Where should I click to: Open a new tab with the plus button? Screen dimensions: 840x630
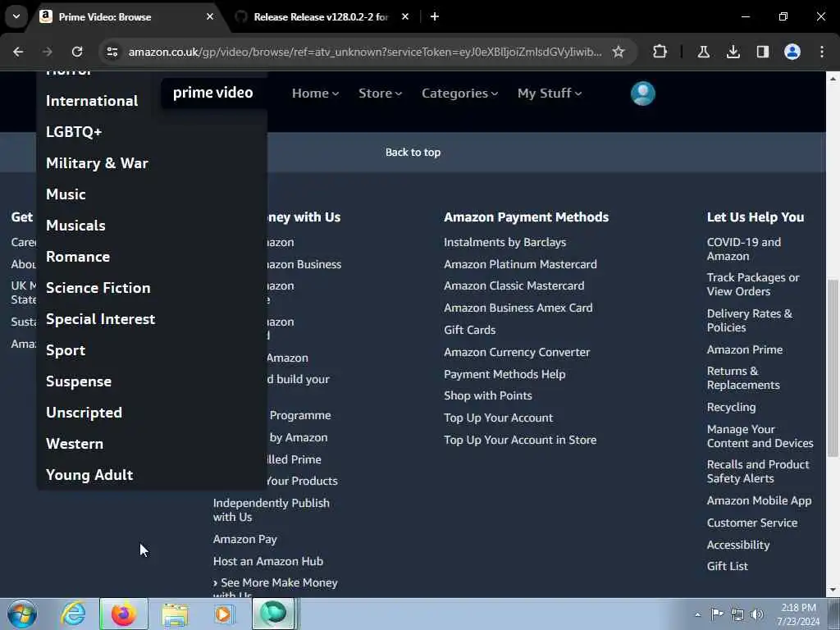pyautogui.click(x=435, y=16)
